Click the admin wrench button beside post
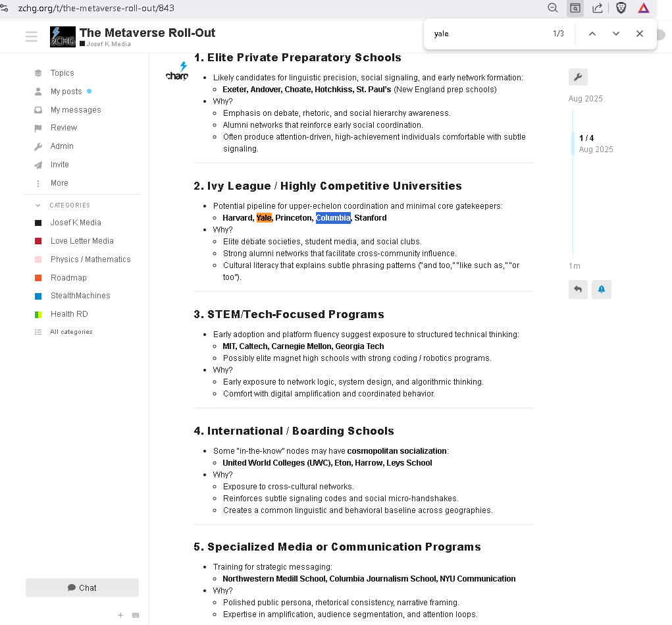672x625 pixels. (578, 78)
